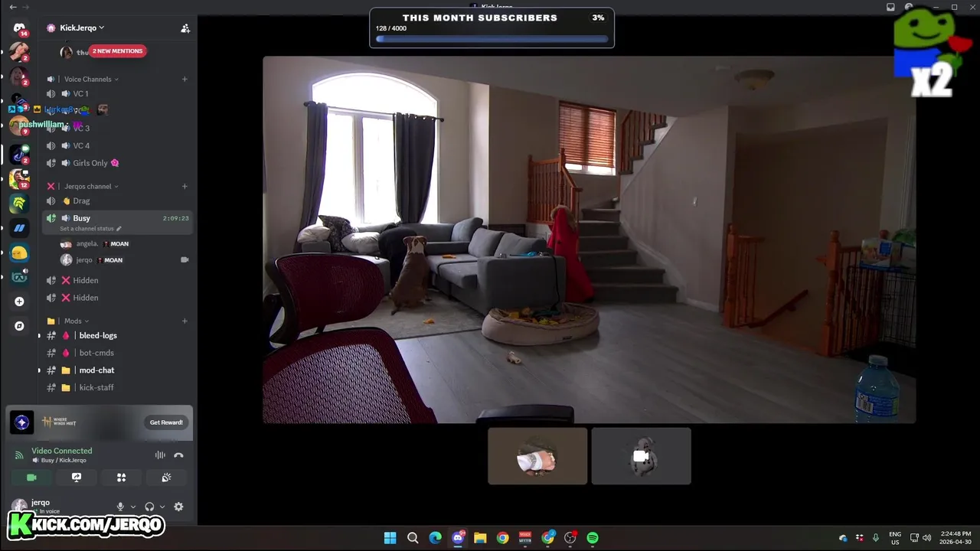980x551 pixels.
Task: Go back using the top-left arrow
Action: tap(12, 7)
